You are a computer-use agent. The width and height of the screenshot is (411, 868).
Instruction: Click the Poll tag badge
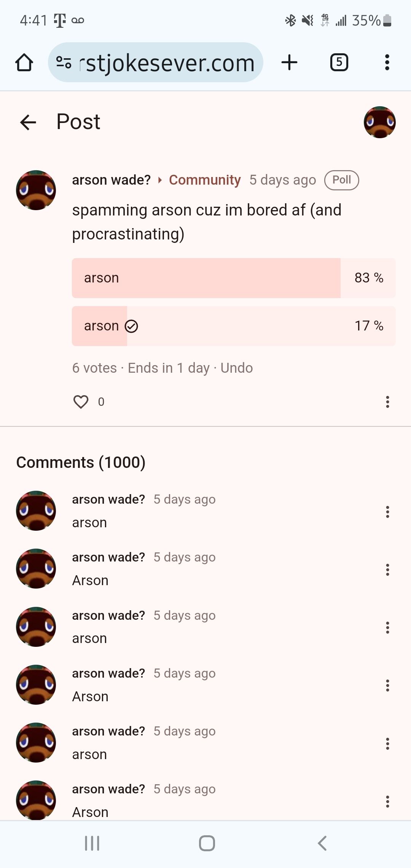click(341, 180)
